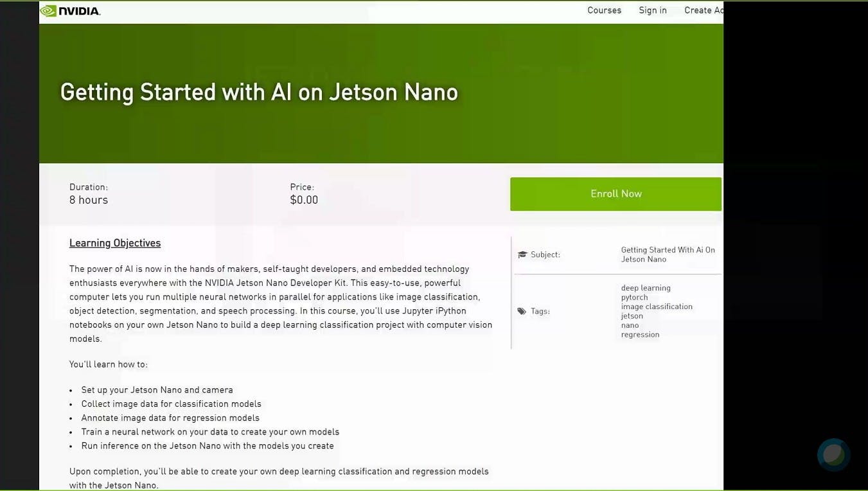The height and width of the screenshot is (491, 868).
Task: Select the Create Account link
Action: pyautogui.click(x=704, y=10)
